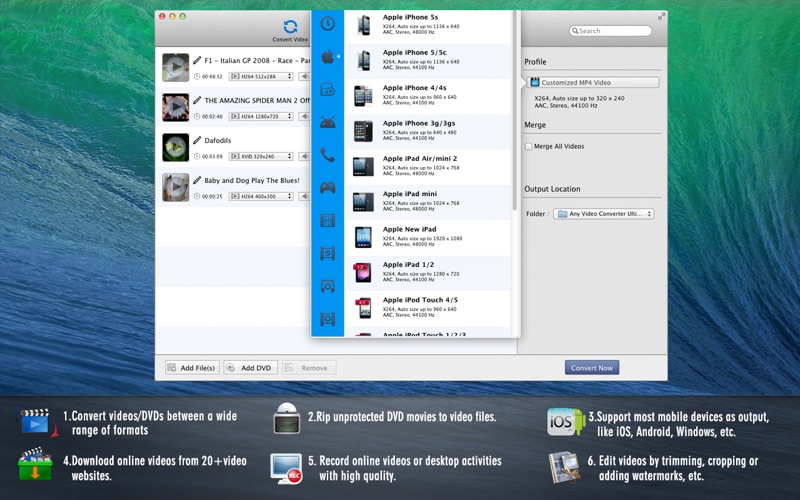The image size is (800, 500).
Task: Open the XVID 320x240 stream dropdown
Action: coord(261,156)
